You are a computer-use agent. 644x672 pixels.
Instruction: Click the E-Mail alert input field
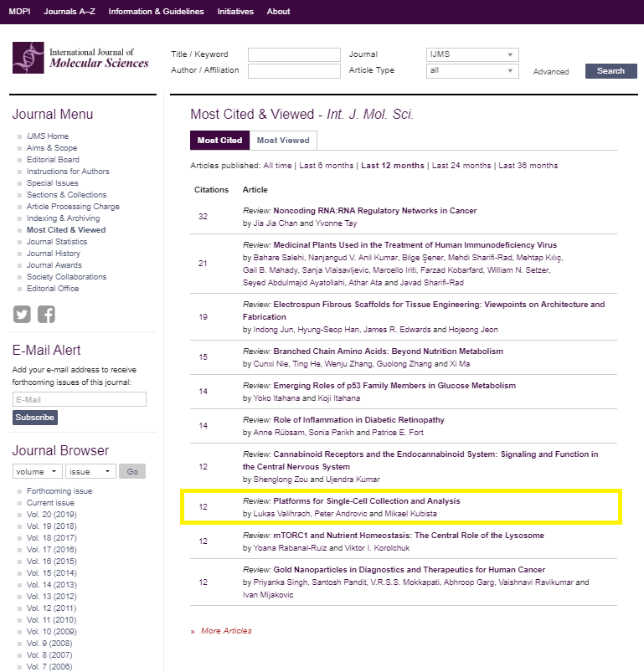coord(80,399)
